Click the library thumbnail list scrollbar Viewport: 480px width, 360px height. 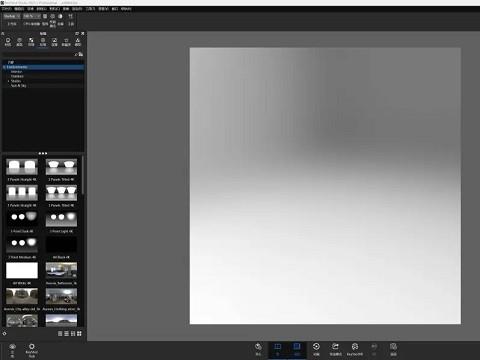(83, 175)
